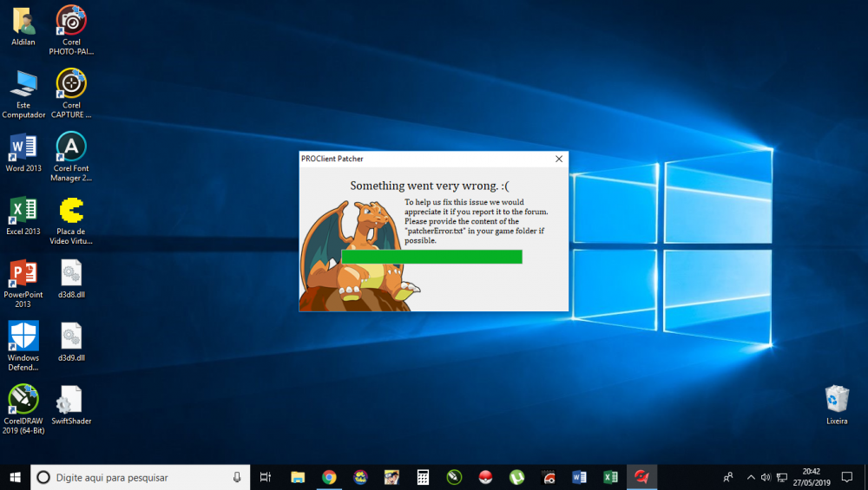Open the volume control in tray
This screenshot has height=490, width=868.
766,477
